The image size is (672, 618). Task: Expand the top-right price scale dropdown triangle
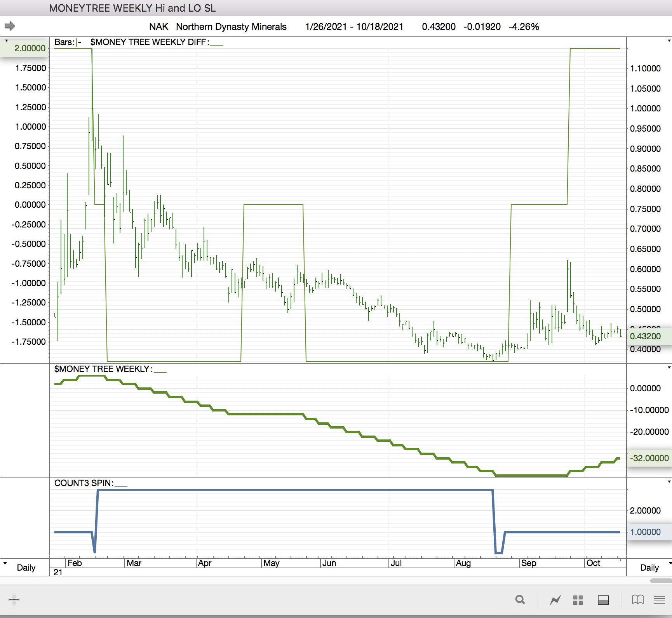[669, 40]
